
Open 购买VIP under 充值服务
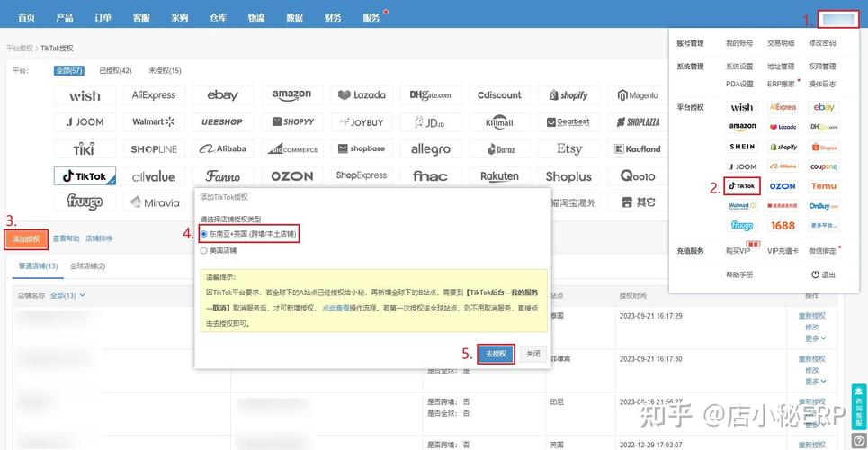(738, 251)
